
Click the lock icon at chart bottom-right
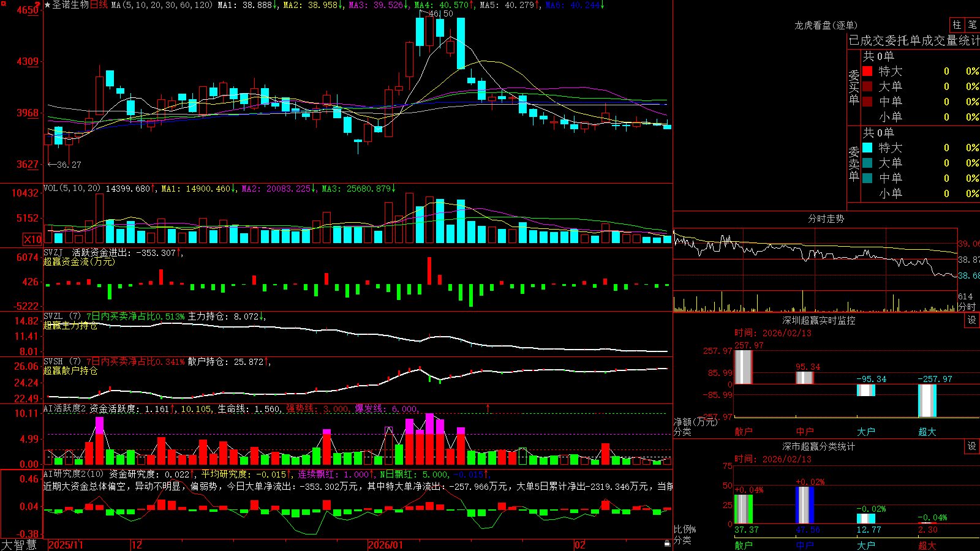[x=668, y=544]
